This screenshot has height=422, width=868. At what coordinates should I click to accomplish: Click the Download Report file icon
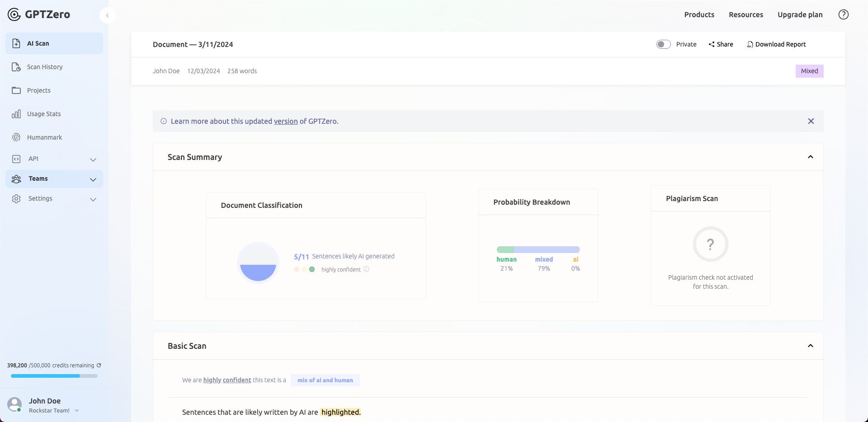coord(750,44)
